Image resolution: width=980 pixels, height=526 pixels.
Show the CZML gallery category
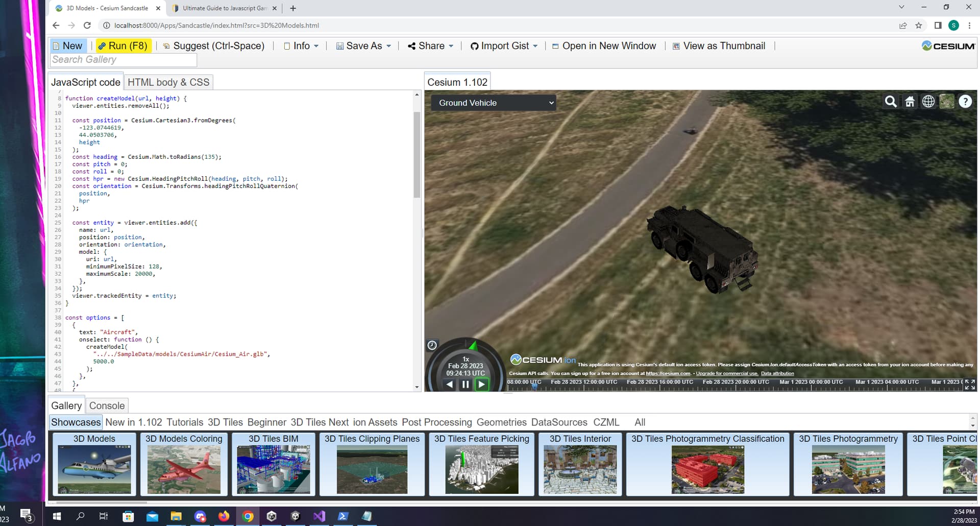click(x=606, y=422)
